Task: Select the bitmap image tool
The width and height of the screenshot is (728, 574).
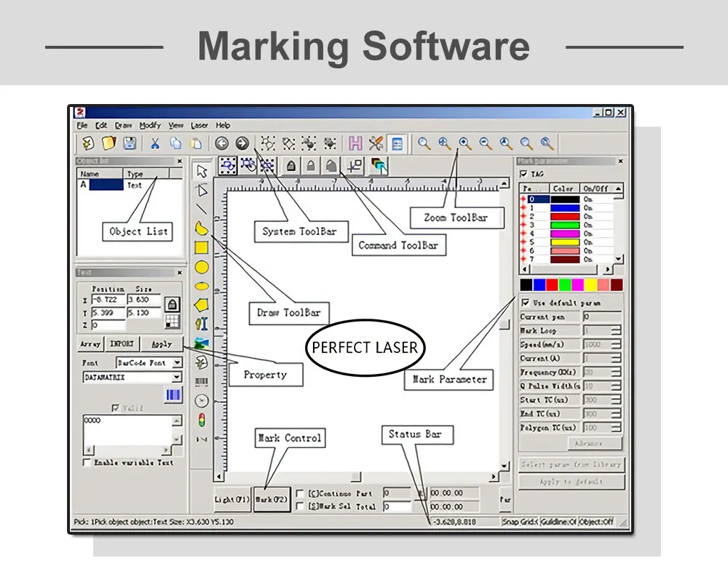Action: pyautogui.click(x=202, y=343)
